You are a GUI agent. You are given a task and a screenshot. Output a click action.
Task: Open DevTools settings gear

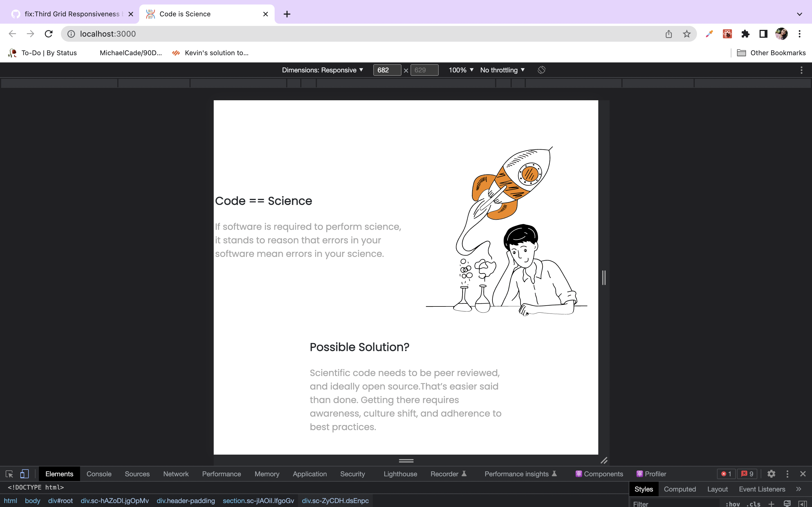(x=771, y=473)
